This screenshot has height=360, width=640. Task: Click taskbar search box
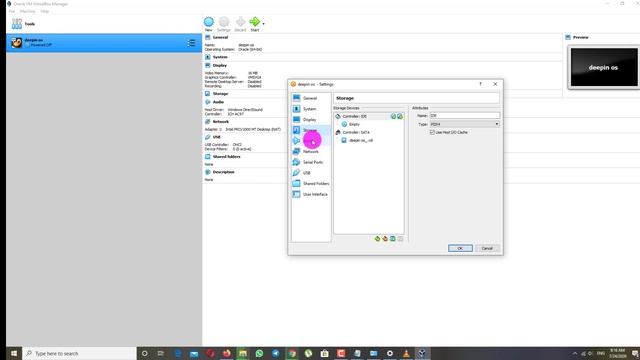80,353
